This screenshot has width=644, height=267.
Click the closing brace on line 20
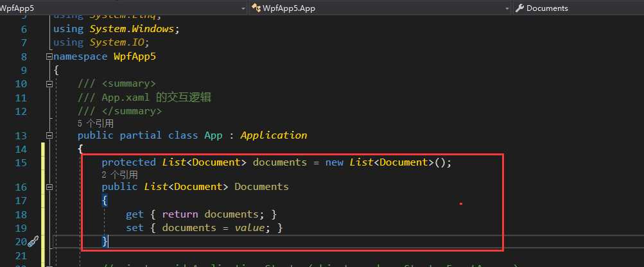105,241
